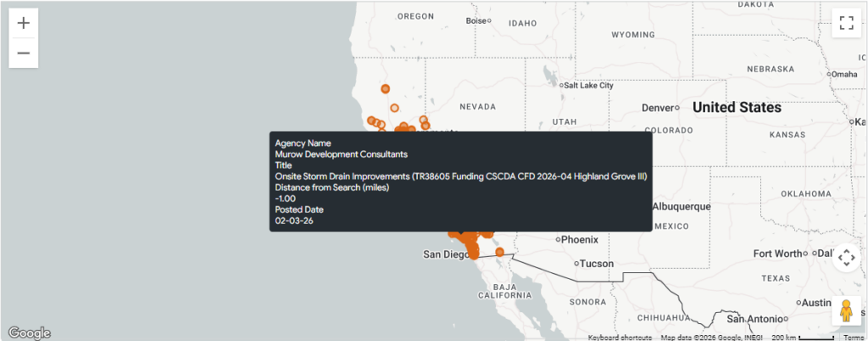Open the Terms link

click(854, 338)
